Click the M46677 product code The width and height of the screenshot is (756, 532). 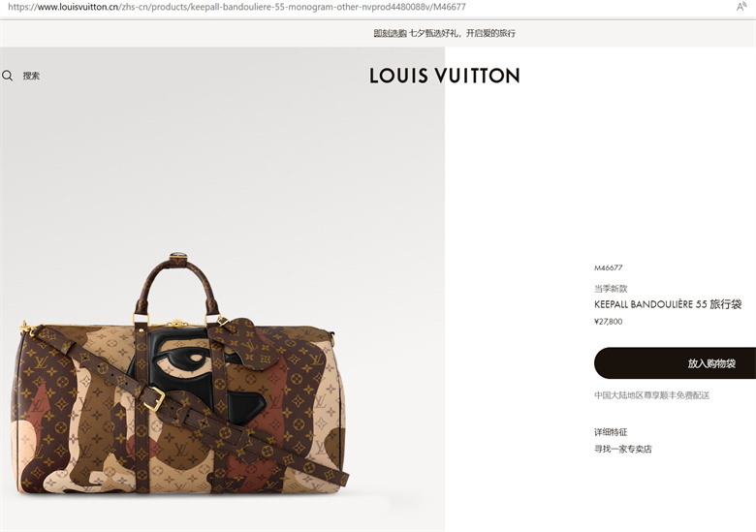pos(608,267)
